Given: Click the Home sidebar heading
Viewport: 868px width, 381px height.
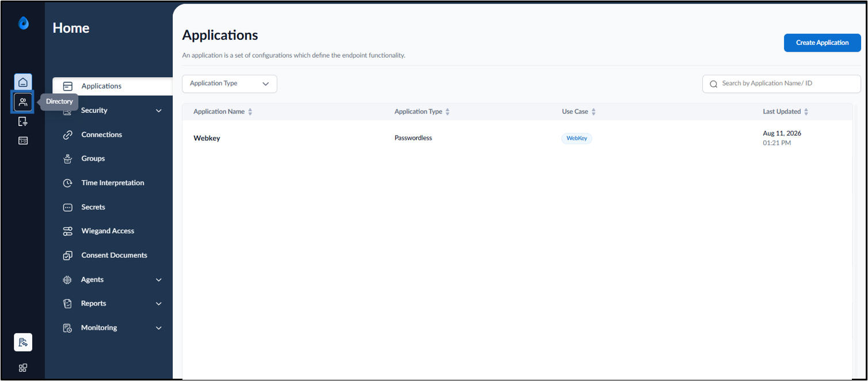Looking at the screenshot, I should 71,28.
